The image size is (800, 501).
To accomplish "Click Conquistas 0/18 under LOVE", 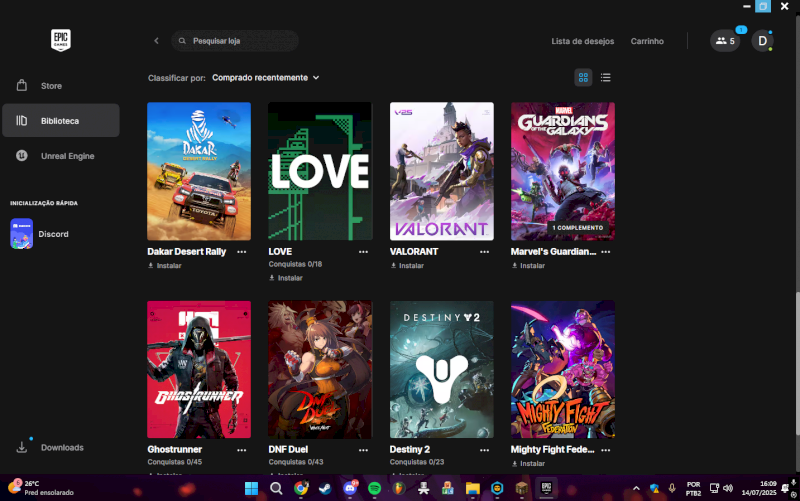I will click(x=295, y=264).
